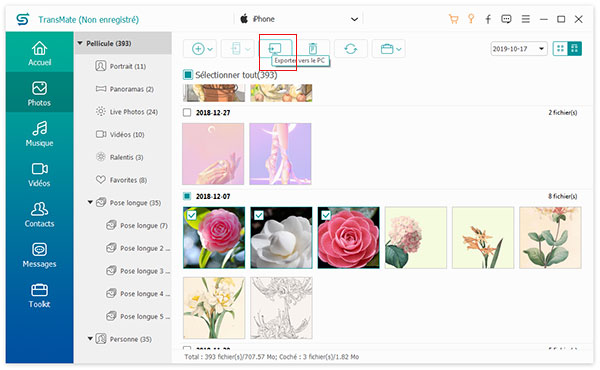Select the pink hand photo thumbnail
600x370 pixels.
pos(213,154)
